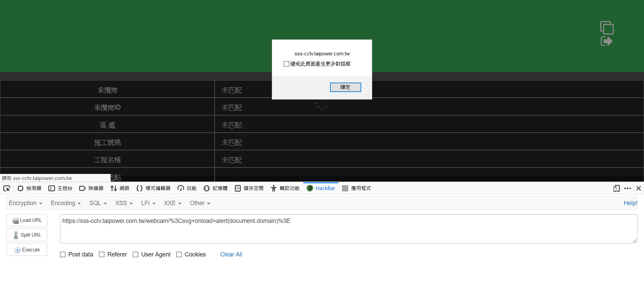Viewport: 644px width, 285px height.
Task: Enable the Post data checkbox
Action: pos(63,254)
